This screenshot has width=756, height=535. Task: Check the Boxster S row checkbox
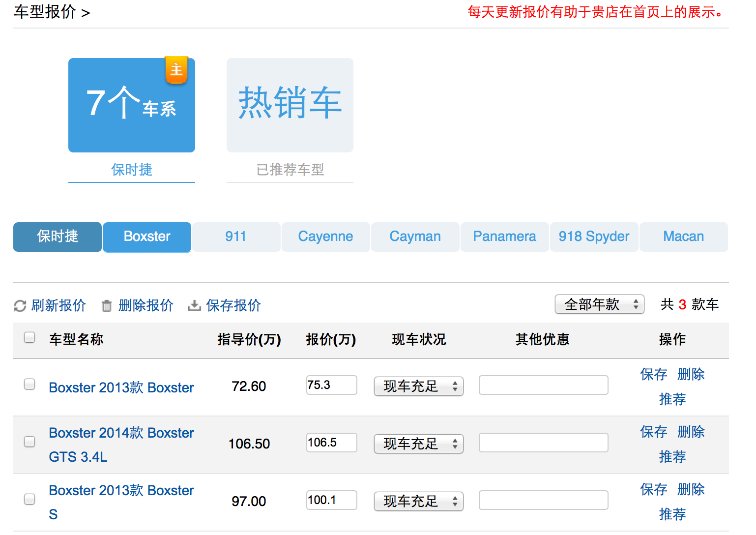[x=29, y=499]
